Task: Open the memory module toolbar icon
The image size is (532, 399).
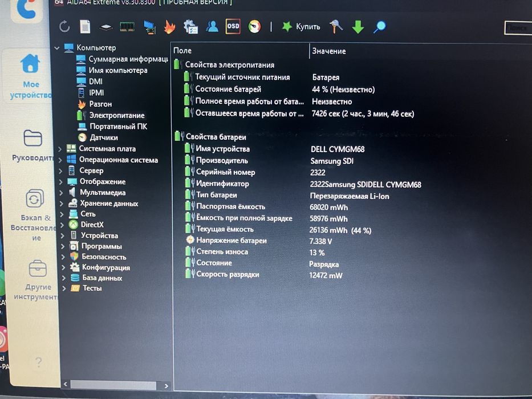Action: (127, 27)
